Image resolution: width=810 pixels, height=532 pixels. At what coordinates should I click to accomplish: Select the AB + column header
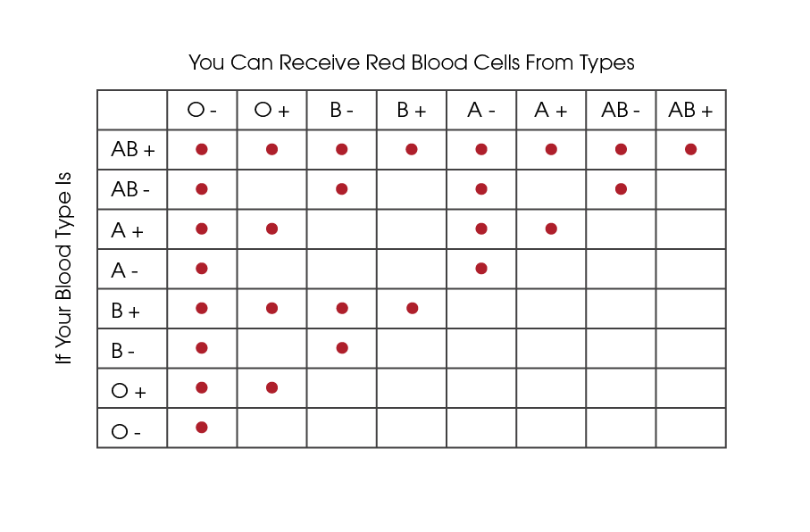690,110
